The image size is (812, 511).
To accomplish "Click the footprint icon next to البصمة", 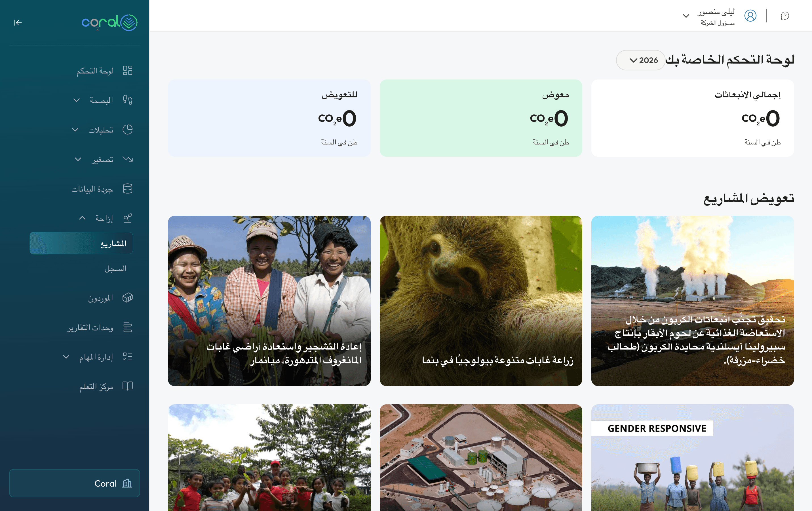I will (127, 100).
